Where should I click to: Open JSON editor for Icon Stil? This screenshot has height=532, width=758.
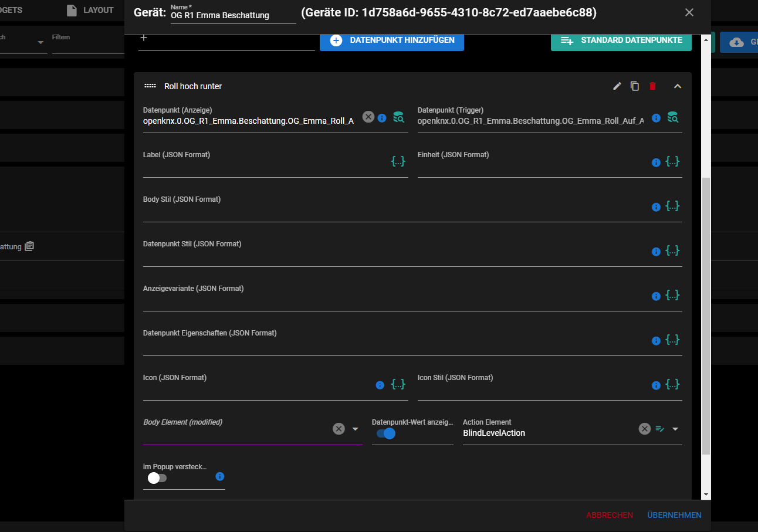pos(673,384)
